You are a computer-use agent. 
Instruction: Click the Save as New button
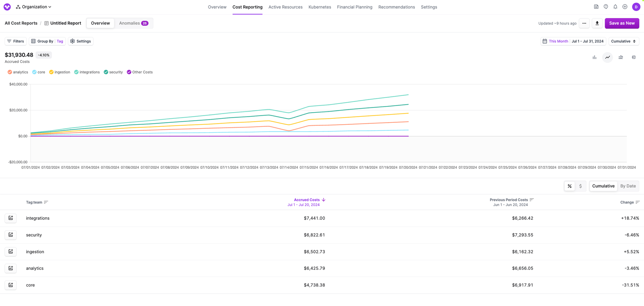[622, 23]
